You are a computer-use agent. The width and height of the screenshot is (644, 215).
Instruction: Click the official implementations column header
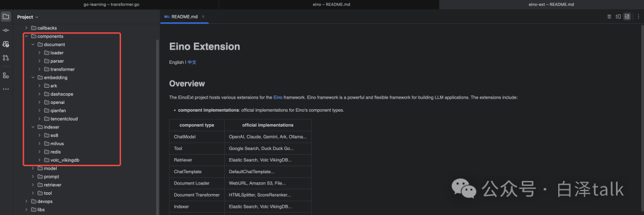pos(268,125)
